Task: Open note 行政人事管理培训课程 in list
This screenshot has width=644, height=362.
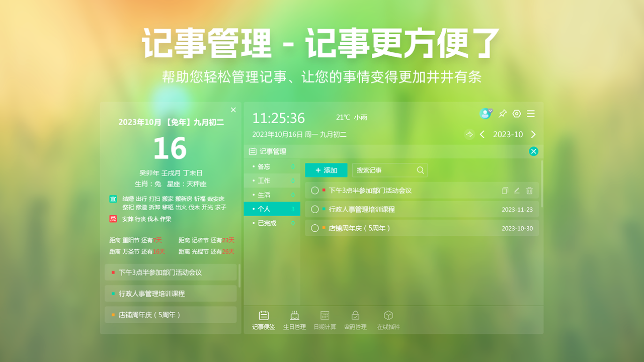Action: 422,209
